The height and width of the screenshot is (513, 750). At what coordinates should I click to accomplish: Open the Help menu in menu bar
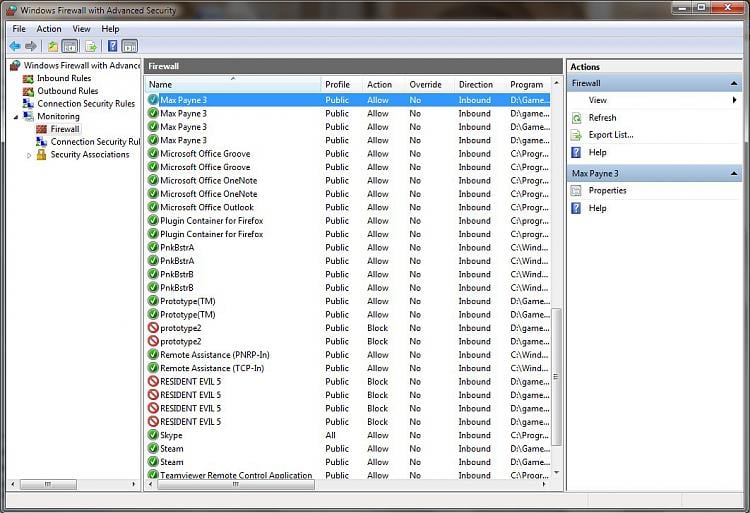[x=110, y=29]
